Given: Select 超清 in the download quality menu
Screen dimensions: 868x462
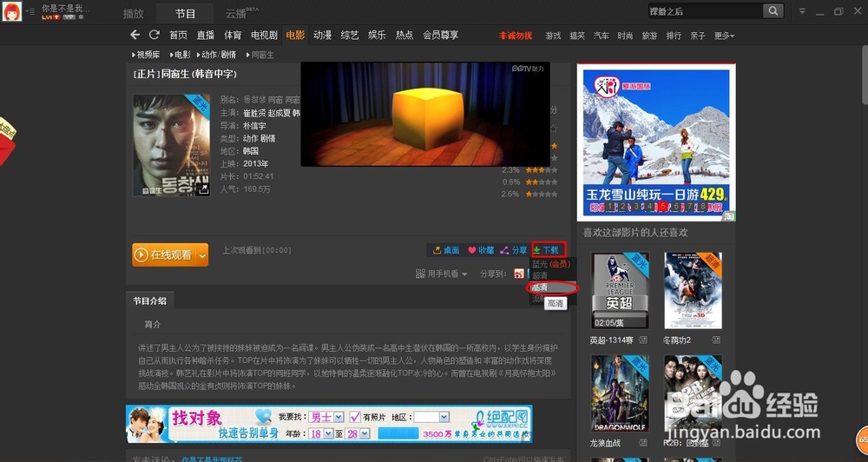Looking at the screenshot, I should point(540,276).
